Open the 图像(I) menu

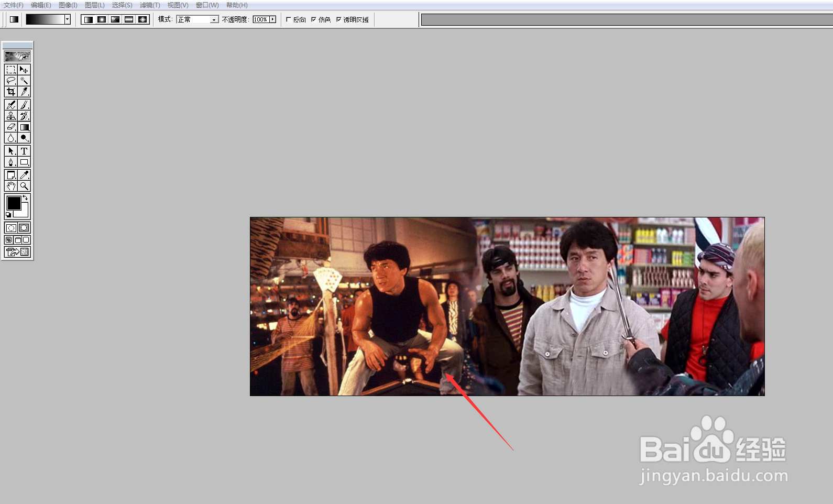coord(68,5)
